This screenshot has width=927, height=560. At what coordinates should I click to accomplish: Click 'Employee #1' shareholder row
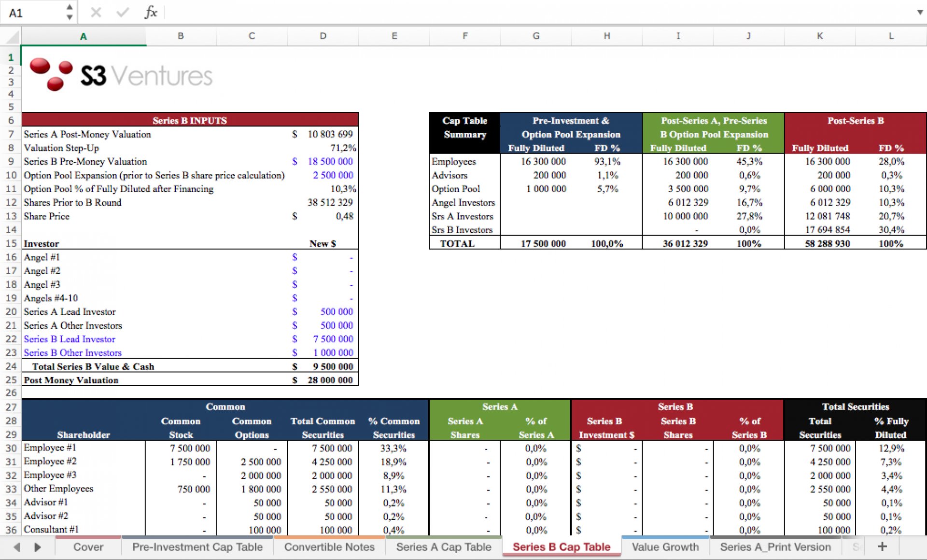click(50, 448)
